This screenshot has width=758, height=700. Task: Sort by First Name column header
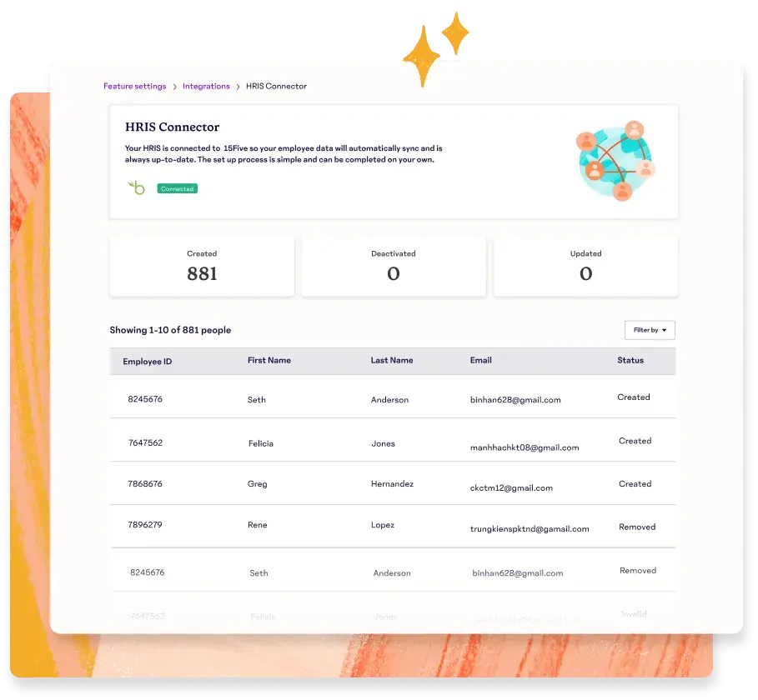point(269,361)
